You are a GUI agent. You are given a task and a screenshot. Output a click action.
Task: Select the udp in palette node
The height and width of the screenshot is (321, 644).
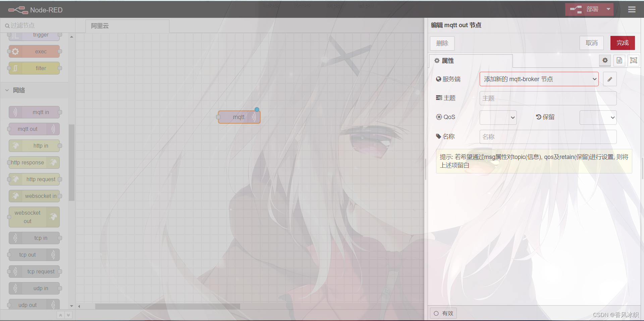[x=34, y=288]
